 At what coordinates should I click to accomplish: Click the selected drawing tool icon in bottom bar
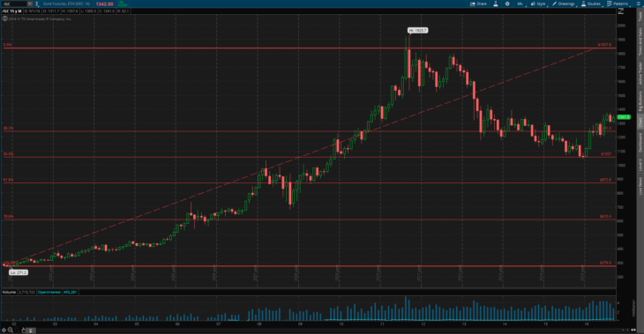coord(31,330)
